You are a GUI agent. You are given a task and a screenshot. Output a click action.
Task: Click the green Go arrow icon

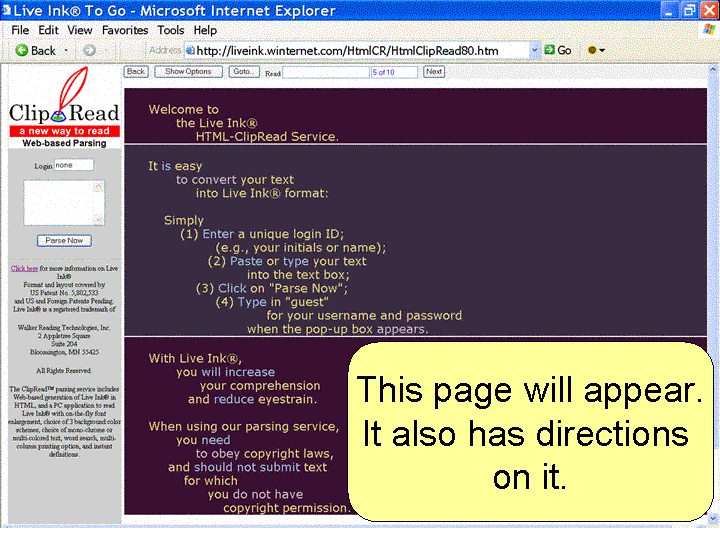pyautogui.click(x=550, y=50)
